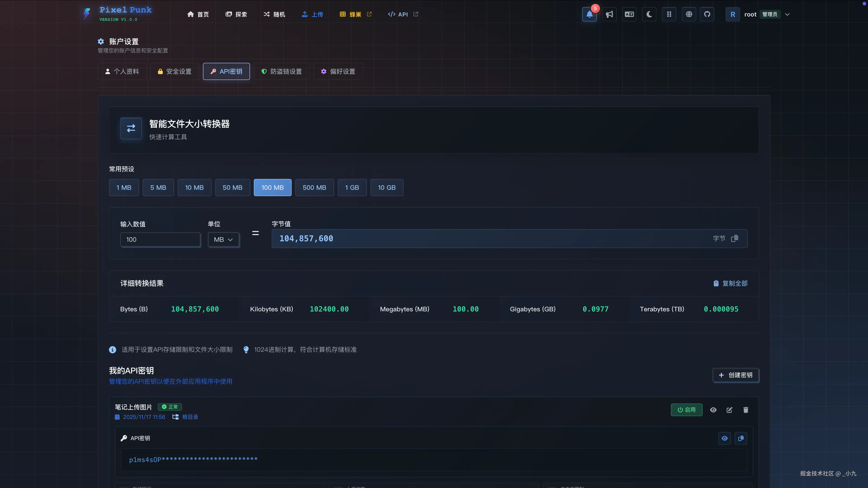Switch to the 防盗链设置 tab
This screenshot has height=488, width=868.
click(x=282, y=71)
